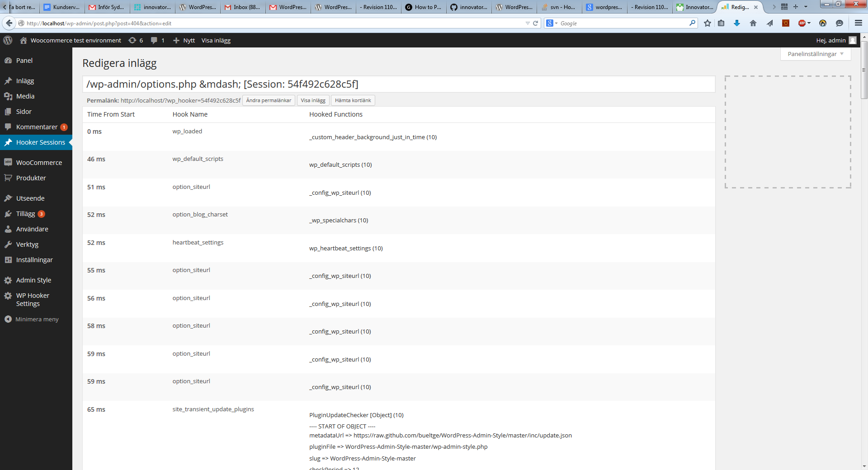Reload the page with the refresh icon
The image size is (868, 470).
(x=536, y=23)
